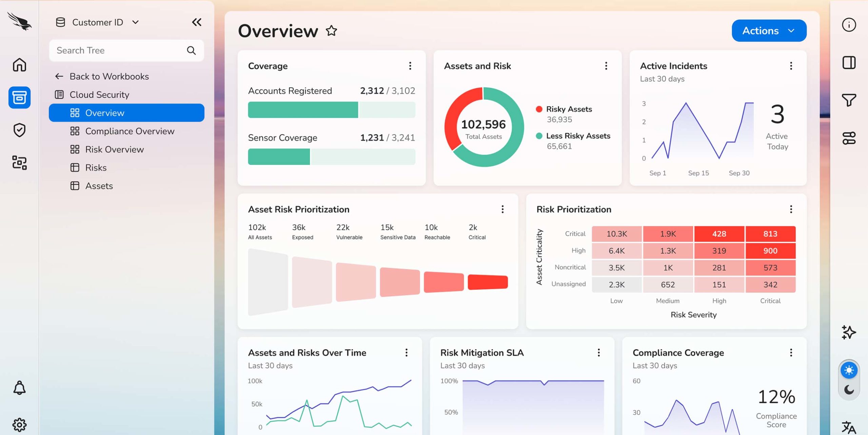Select Cloud Security workbook item

126,94
